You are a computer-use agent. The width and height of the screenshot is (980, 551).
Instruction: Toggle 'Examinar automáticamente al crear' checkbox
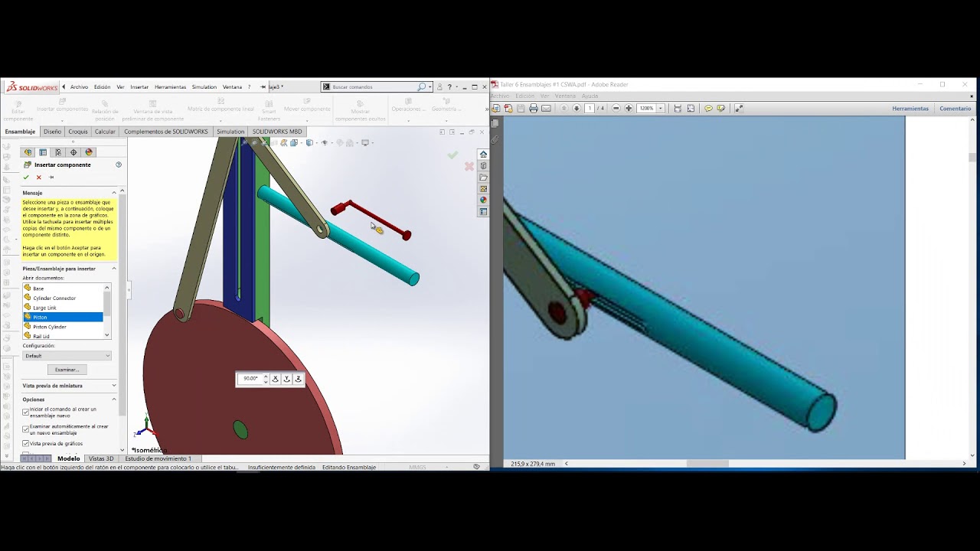pyautogui.click(x=26, y=429)
